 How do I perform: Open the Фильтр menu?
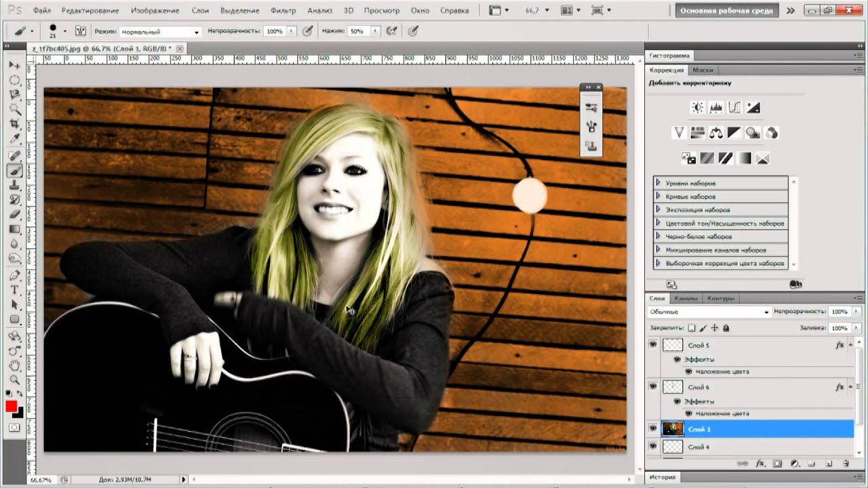click(x=283, y=11)
